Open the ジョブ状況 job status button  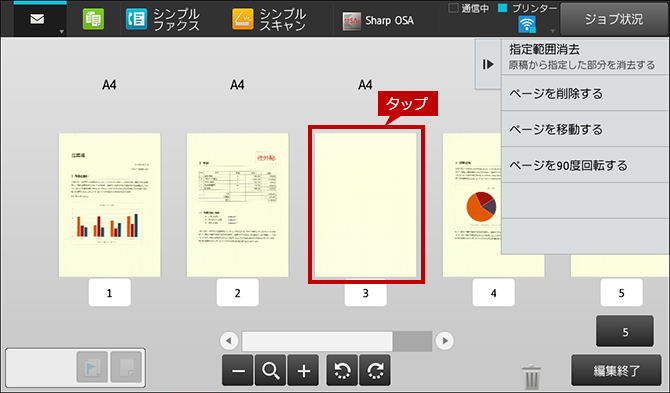tap(614, 19)
